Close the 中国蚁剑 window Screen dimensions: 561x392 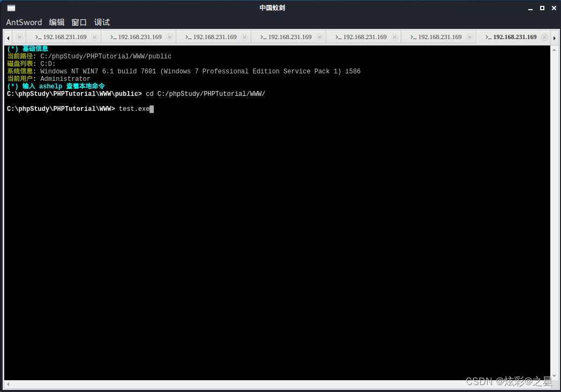[554, 8]
